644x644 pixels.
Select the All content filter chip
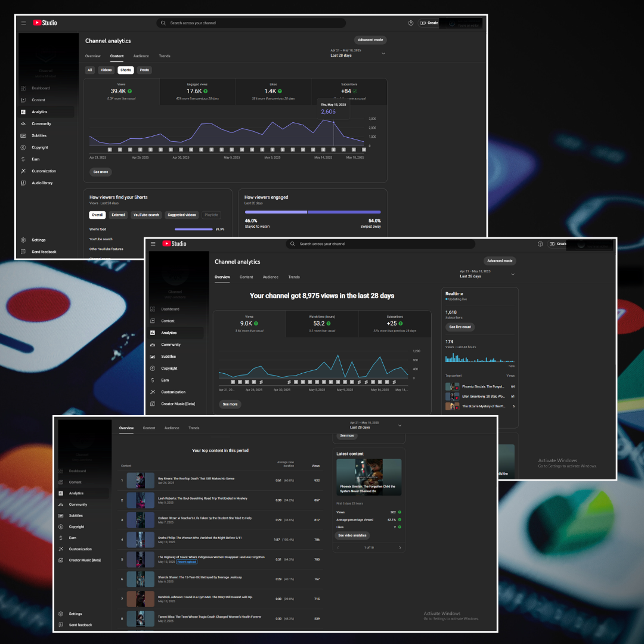point(90,70)
